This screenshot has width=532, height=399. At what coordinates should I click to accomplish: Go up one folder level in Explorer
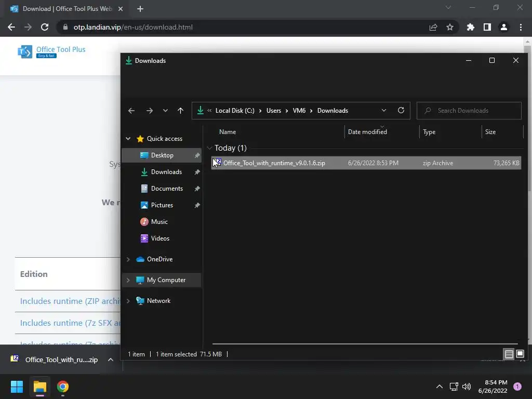(x=180, y=111)
